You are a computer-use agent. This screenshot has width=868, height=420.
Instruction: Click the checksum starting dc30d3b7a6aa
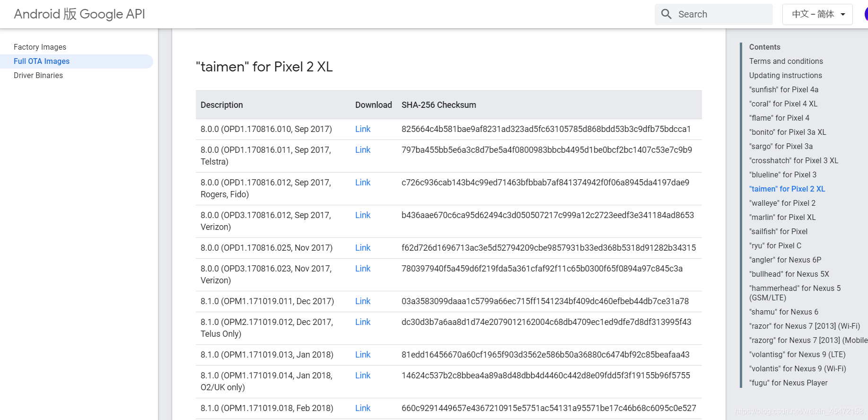546,322
